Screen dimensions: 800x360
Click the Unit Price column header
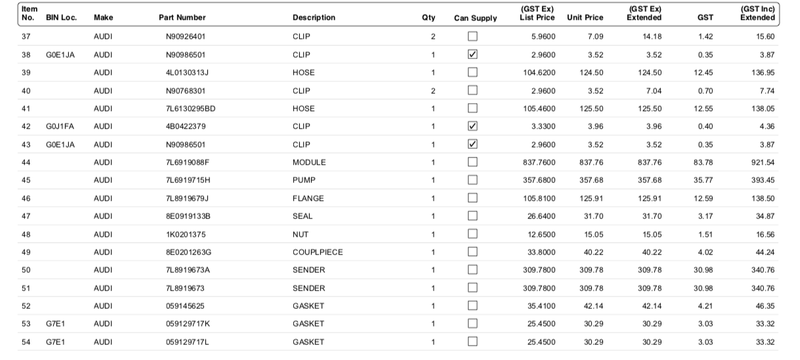tap(585, 17)
